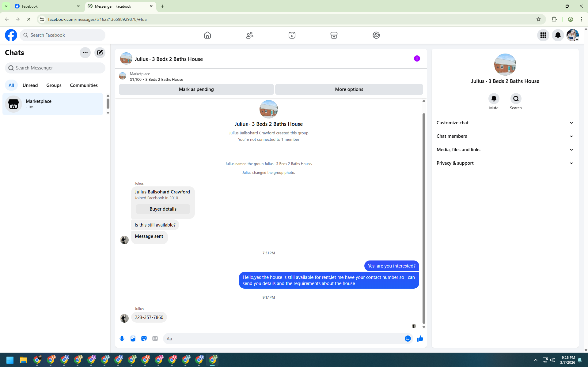The image size is (588, 367).
Task: Show hidden system tray icons chevron
Action: (x=536, y=360)
